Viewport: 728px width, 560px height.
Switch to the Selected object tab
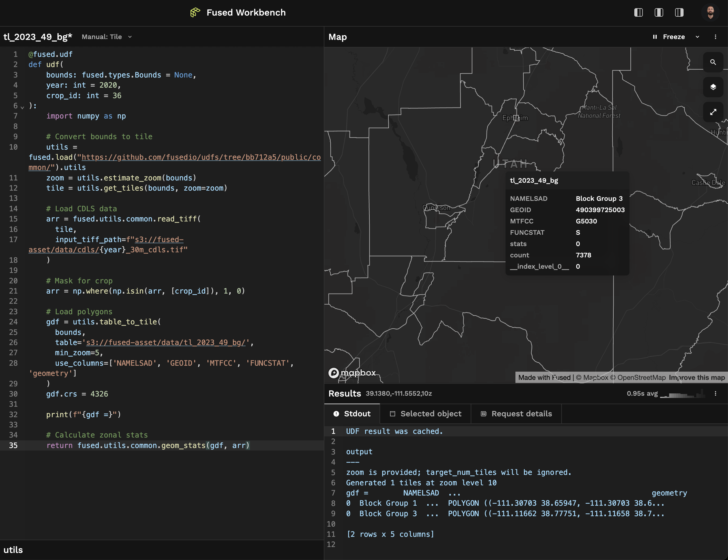(x=425, y=414)
